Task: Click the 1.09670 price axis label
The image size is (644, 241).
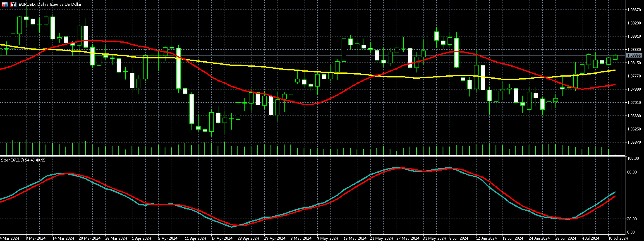Action: tap(634, 10)
